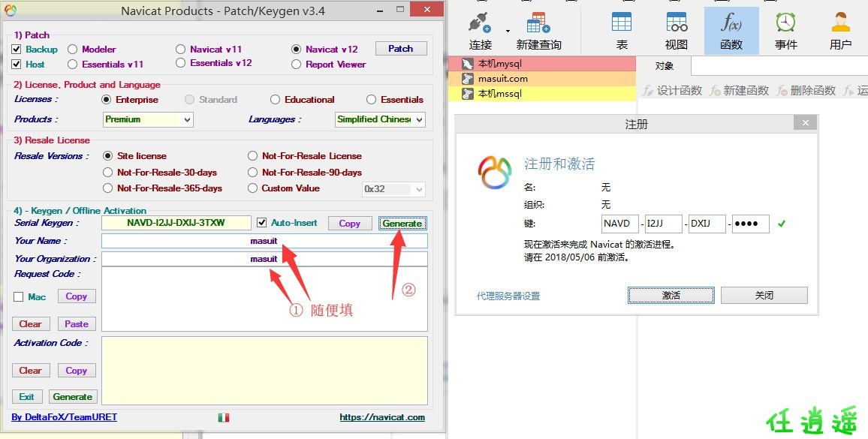
Task: Click Clear in the Request Code section
Action: 31,324
